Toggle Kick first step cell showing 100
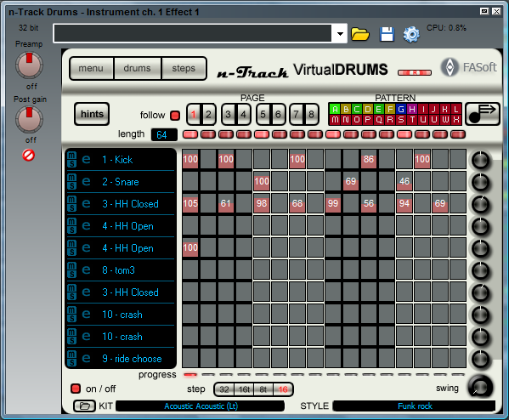This screenshot has height=420, width=509. coord(190,159)
